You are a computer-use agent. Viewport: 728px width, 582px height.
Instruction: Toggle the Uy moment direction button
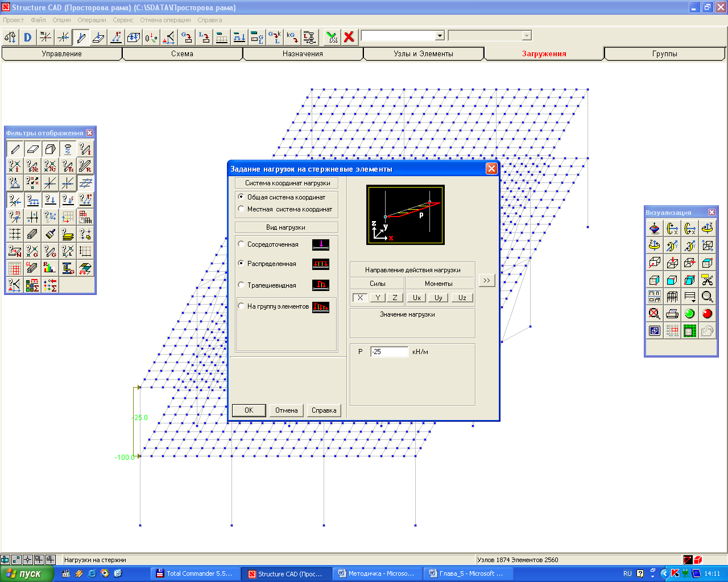[439, 297]
